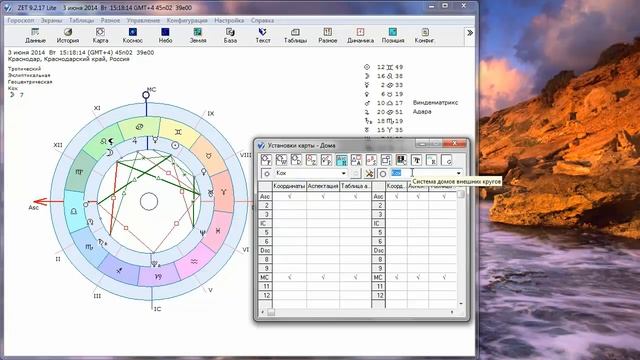Click the Краснодар location text line

pos(69,59)
